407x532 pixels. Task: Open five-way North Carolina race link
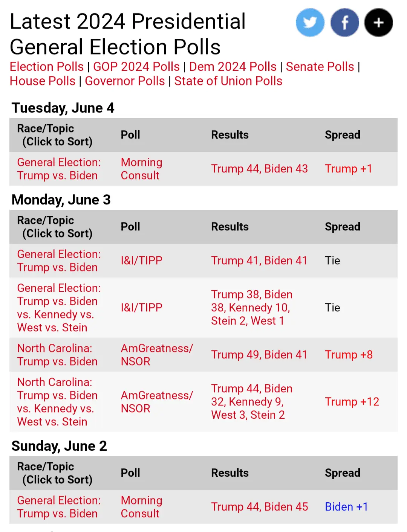[x=57, y=402]
